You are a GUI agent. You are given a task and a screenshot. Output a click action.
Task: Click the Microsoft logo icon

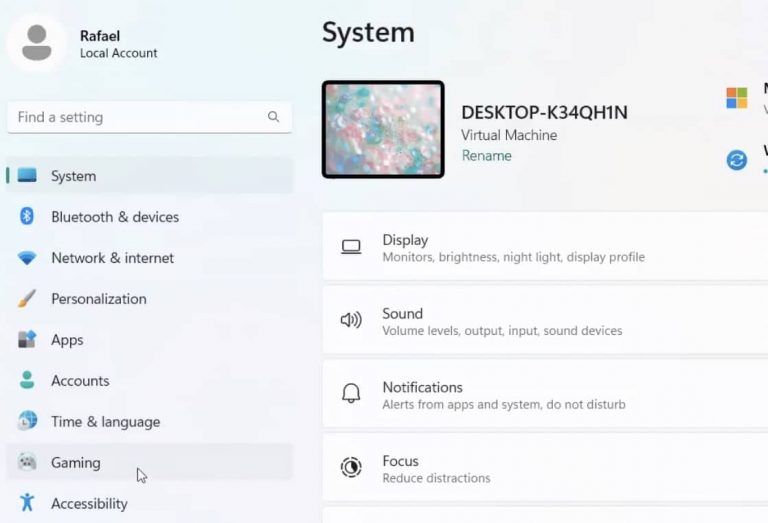(x=737, y=97)
